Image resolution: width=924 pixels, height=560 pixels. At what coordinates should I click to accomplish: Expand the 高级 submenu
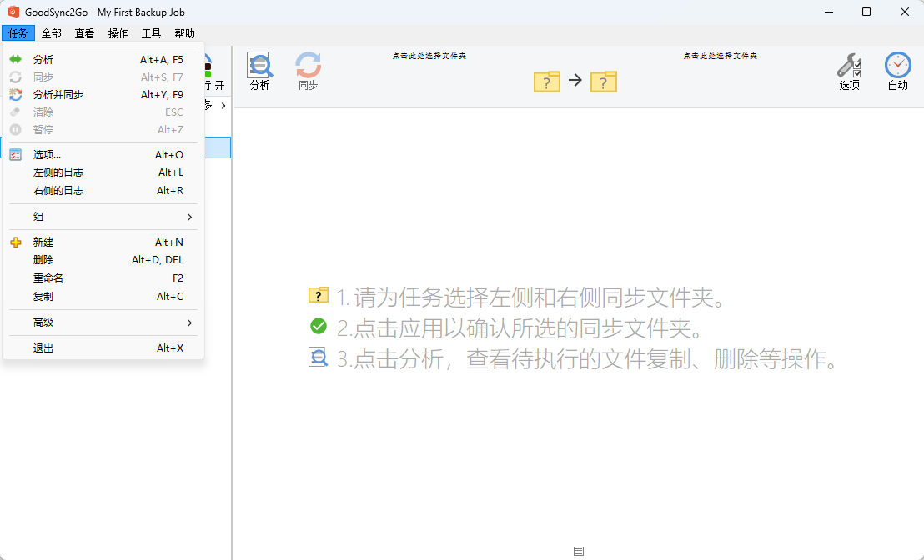[103, 322]
